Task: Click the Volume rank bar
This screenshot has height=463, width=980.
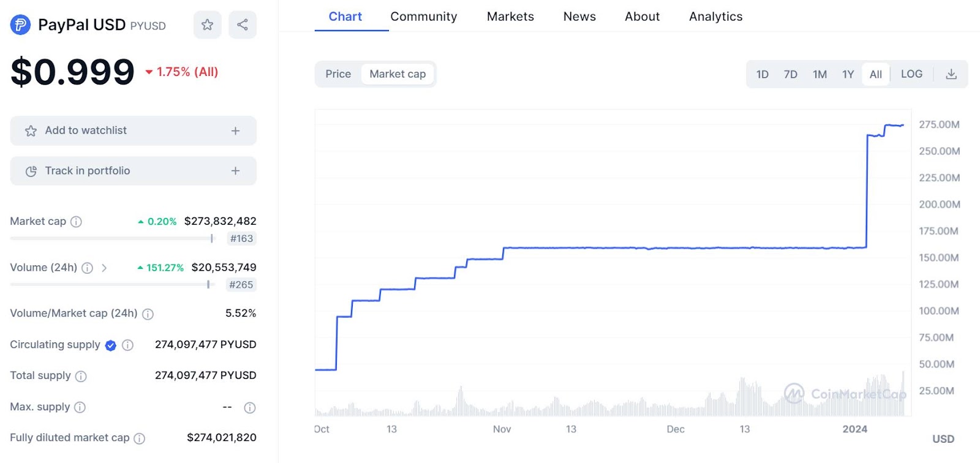Action: [113, 284]
